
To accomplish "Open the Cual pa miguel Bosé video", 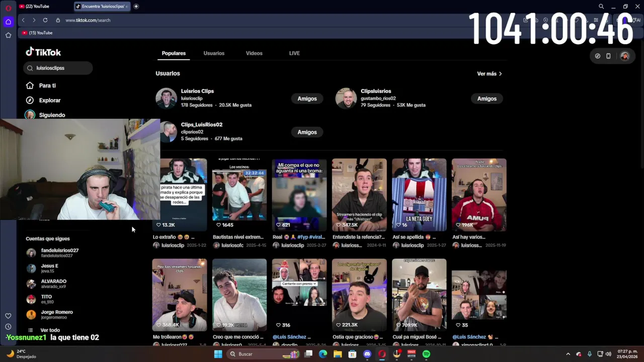I will [419, 295].
